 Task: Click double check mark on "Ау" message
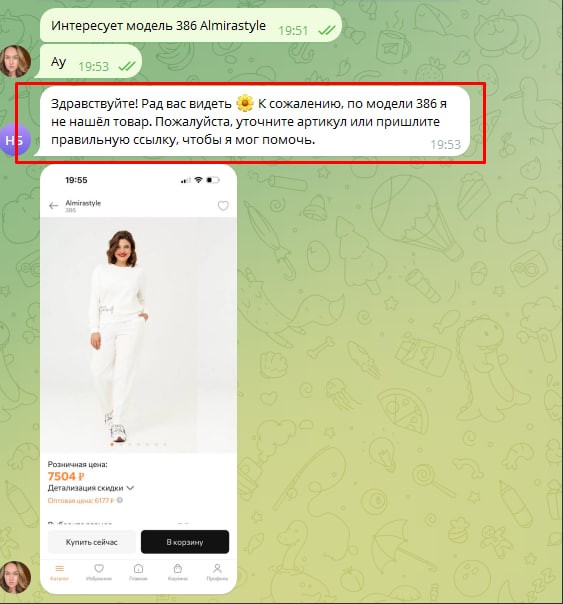[x=127, y=66]
